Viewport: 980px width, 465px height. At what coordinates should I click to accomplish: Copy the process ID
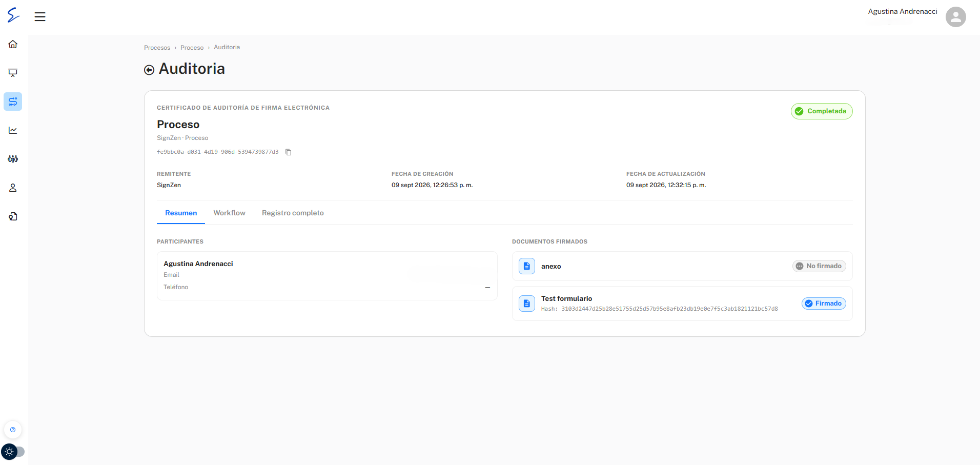point(289,152)
